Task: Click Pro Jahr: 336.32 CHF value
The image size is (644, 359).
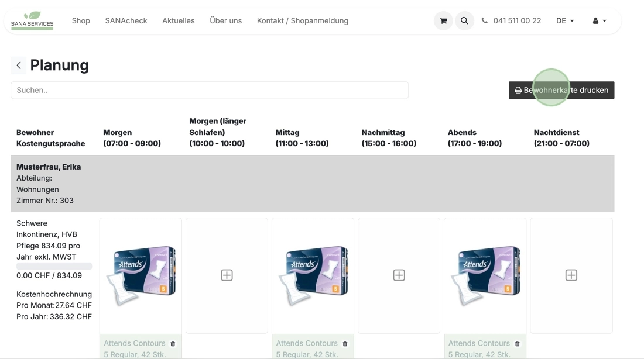Action: coord(54,317)
